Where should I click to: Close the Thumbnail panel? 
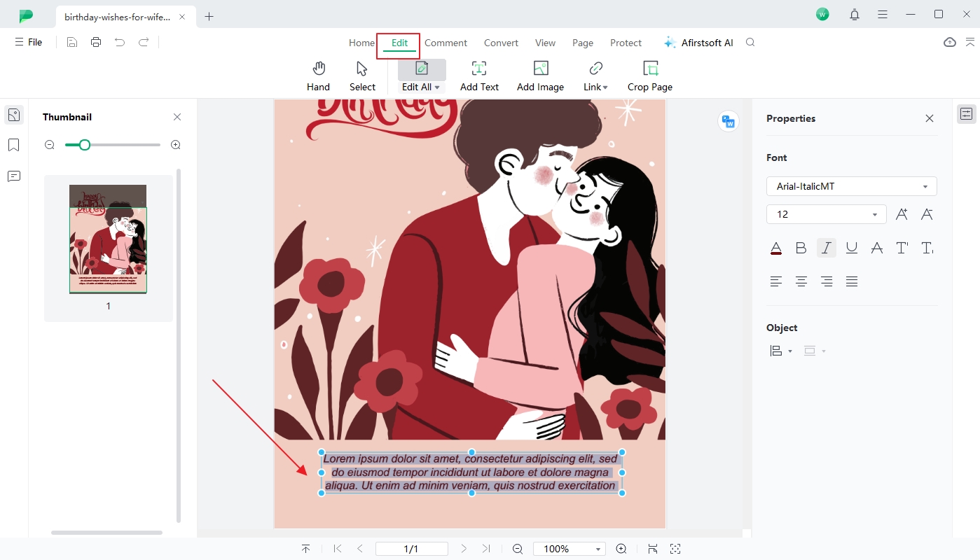[177, 117]
